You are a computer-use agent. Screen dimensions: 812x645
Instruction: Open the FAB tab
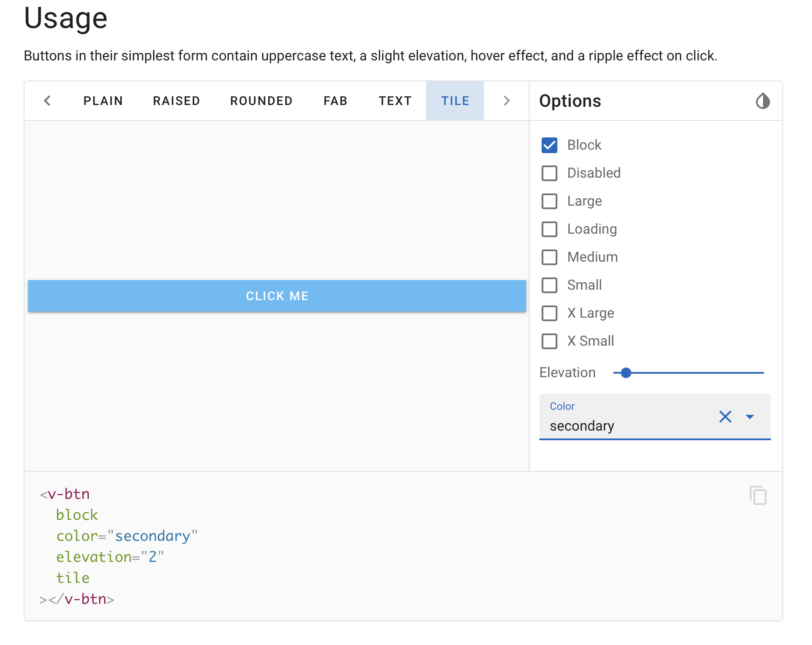click(x=335, y=101)
